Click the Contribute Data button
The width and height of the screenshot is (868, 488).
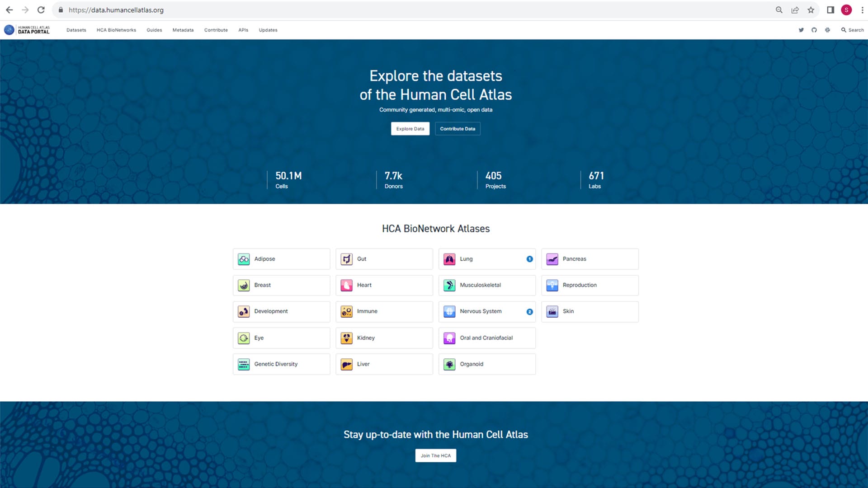[458, 129]
